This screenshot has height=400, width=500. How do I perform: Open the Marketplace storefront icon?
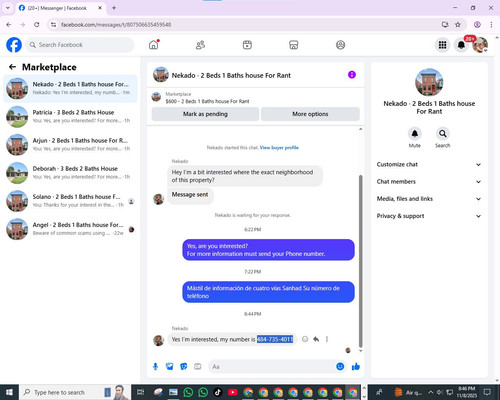(x=294, y=45)
